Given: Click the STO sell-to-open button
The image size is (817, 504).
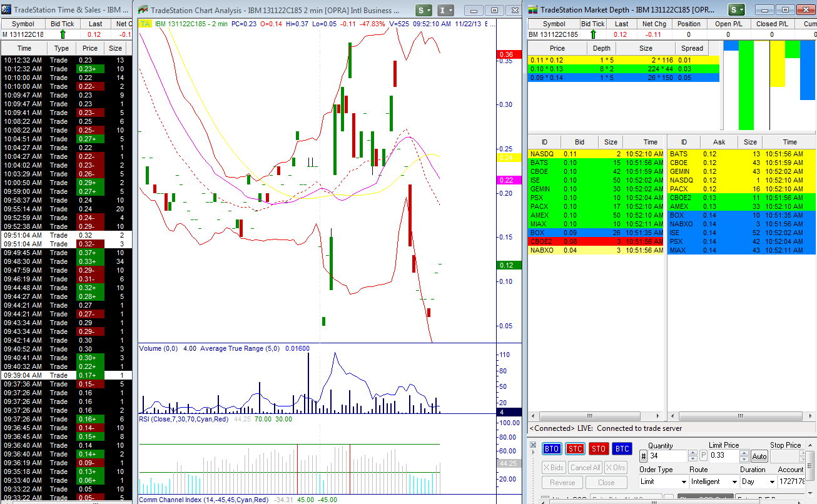Looking at the screenshot, I should (599, 448).
